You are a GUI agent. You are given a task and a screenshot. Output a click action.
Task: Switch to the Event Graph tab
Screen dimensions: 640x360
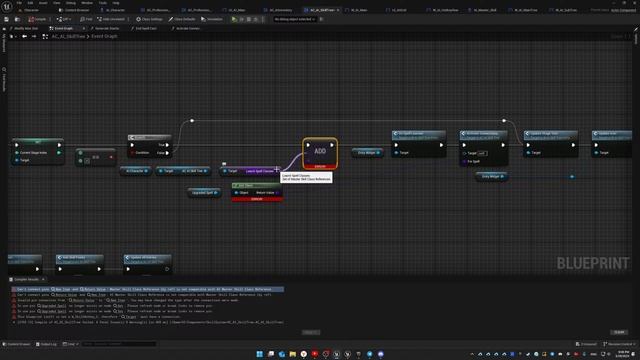64,29
